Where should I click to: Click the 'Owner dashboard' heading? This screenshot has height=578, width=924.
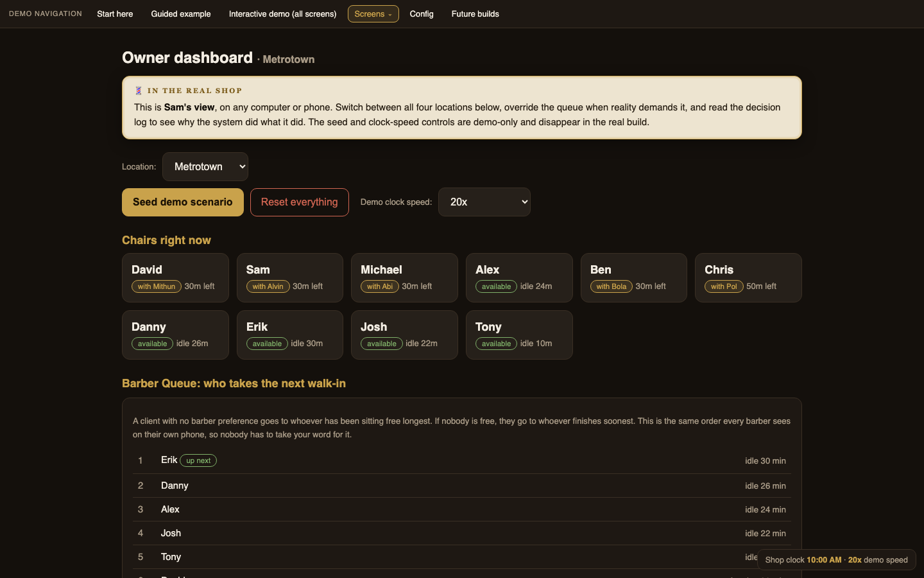[x=187, y=58]
